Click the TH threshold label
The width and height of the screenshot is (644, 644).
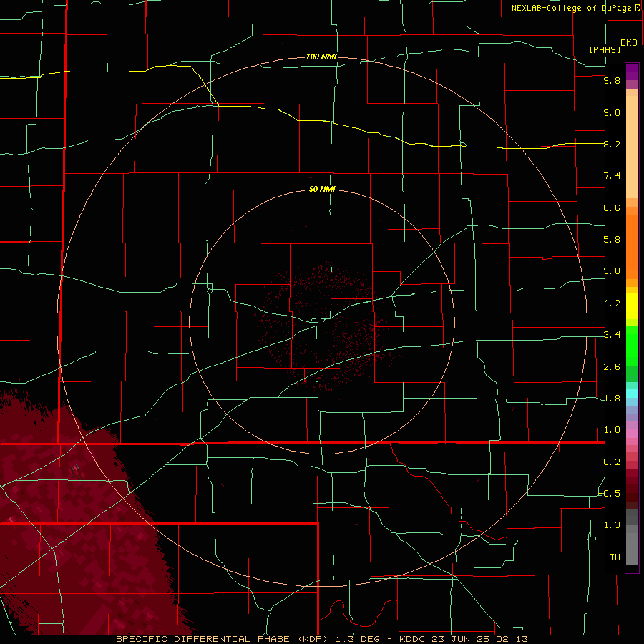[x=615, y=557]
